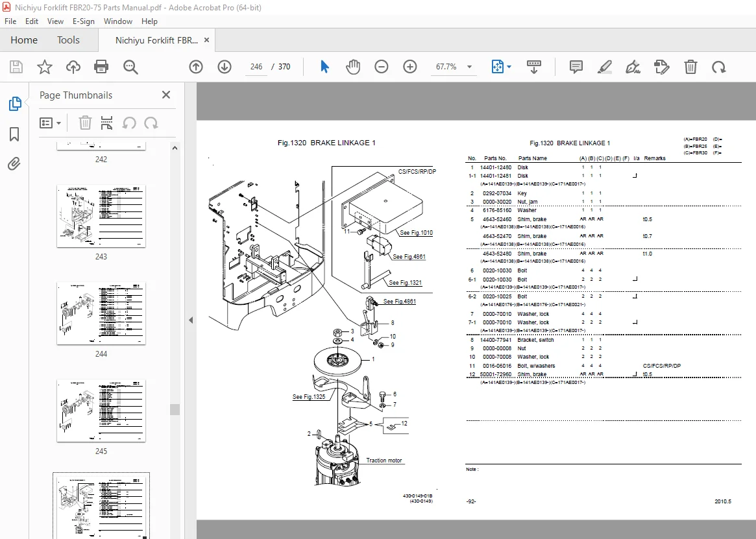Click 'See Fig.1321' reference in diagram
756x539 pixels.
405,283
